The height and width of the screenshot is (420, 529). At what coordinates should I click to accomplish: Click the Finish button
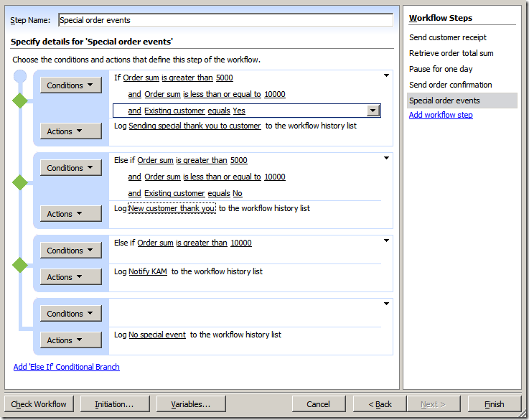click(495, 404)
